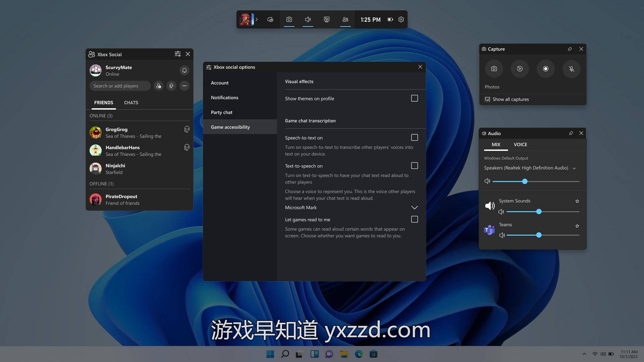The height and width of the screenshot is (362, 644).
Task: Switch to the VOICE tab in Audio
Action: click(x=521, y=144)
